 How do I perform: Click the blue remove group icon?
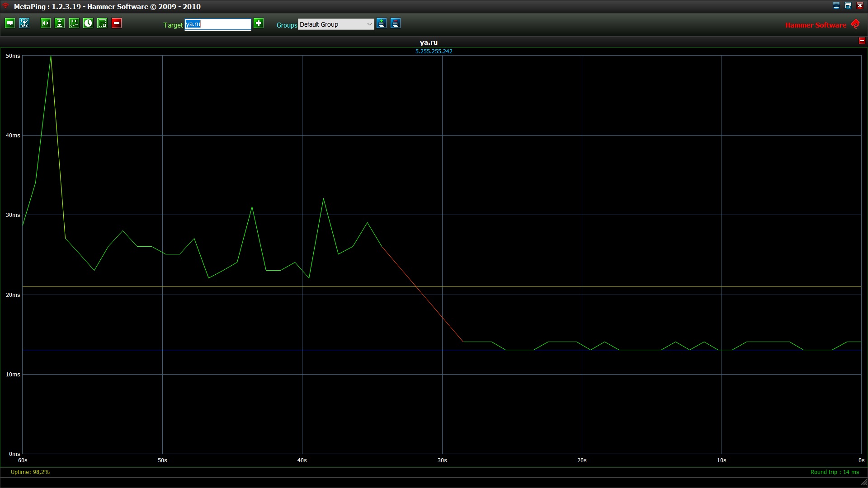(396, 23)
